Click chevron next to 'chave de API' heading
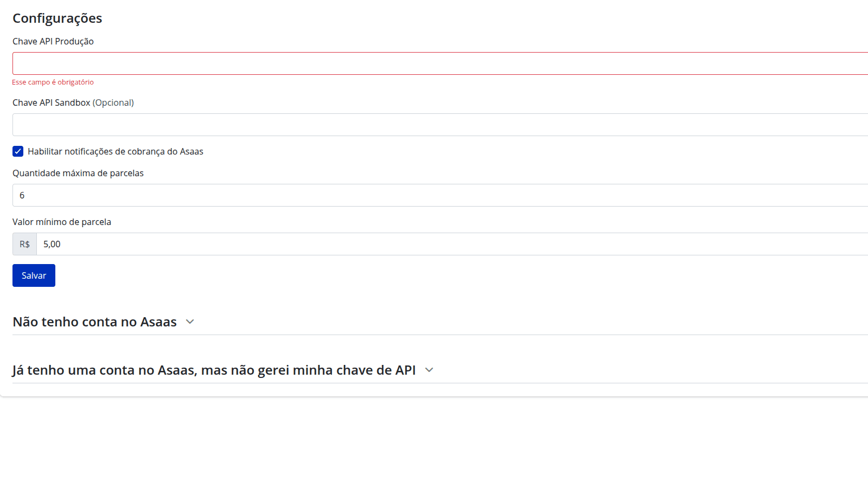The image size is (868, 488). tap(429, 370)
